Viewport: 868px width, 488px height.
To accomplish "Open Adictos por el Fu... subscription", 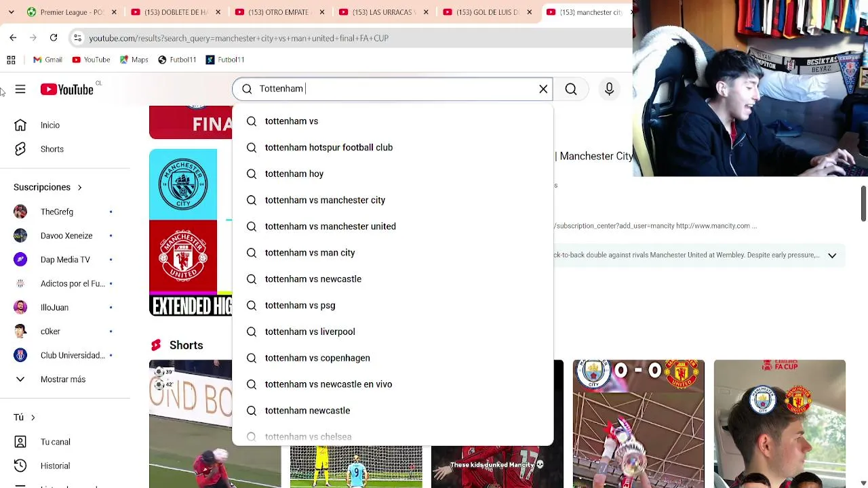I will [x=66, y=283].
